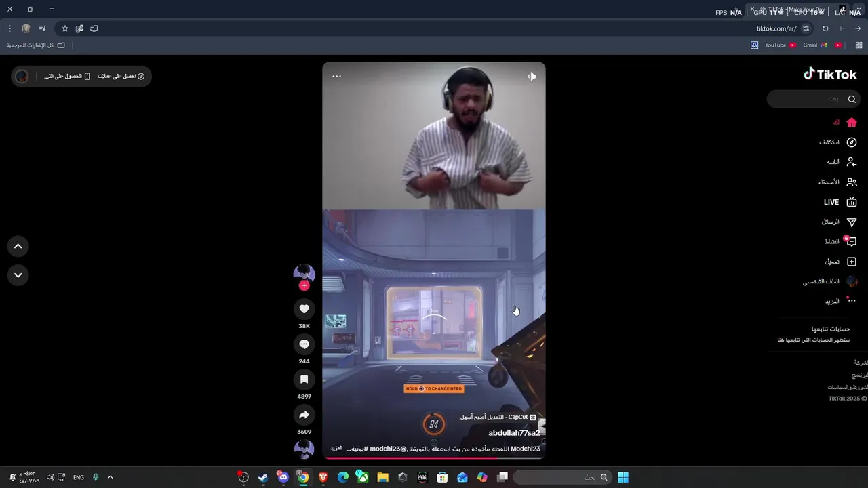Open the @modchi23 mention in the caption
This screenshot has width=868, height=488.
(x=388, y=449)
